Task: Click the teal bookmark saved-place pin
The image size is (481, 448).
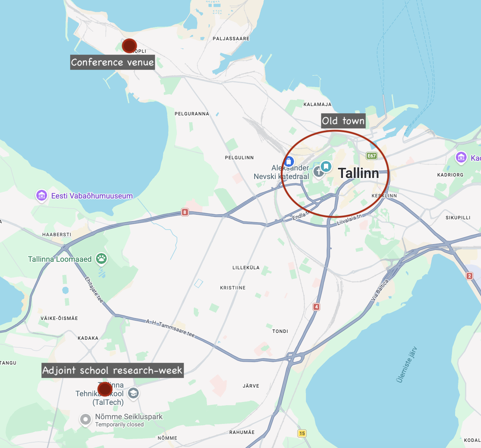Action: [326, 166]
